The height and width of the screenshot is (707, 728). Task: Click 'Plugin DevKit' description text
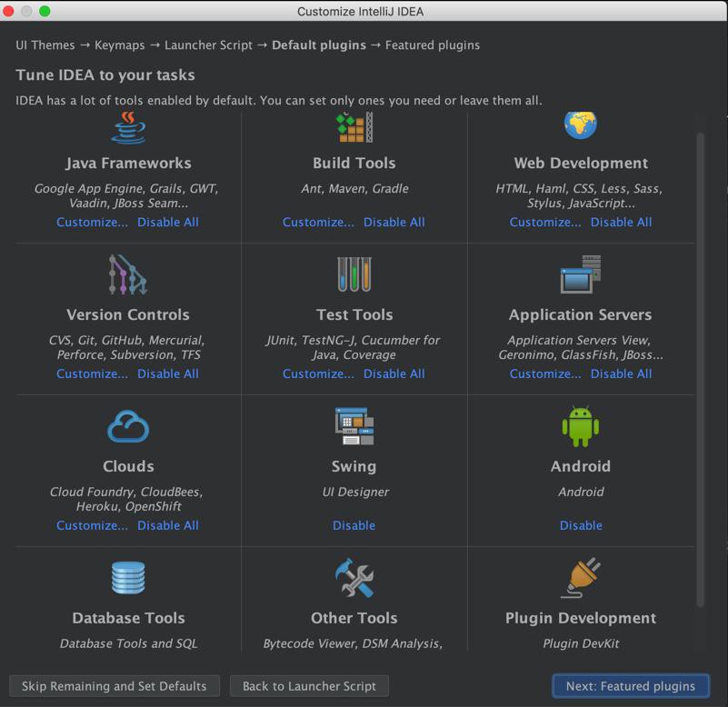[x=581, y=643]
